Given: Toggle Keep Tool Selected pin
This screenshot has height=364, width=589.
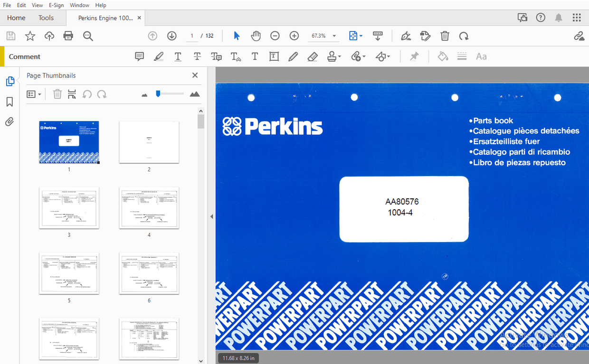Looking at the screenshot, I should click(x=414, y=56).
